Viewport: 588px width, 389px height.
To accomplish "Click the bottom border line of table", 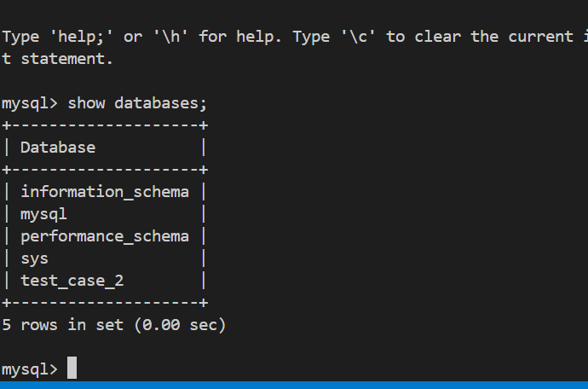I will coord(105,303).
